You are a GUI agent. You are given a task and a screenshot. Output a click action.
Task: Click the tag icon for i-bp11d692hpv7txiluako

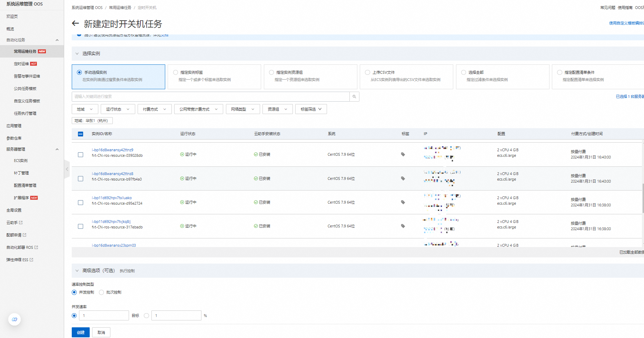point(403,202)
